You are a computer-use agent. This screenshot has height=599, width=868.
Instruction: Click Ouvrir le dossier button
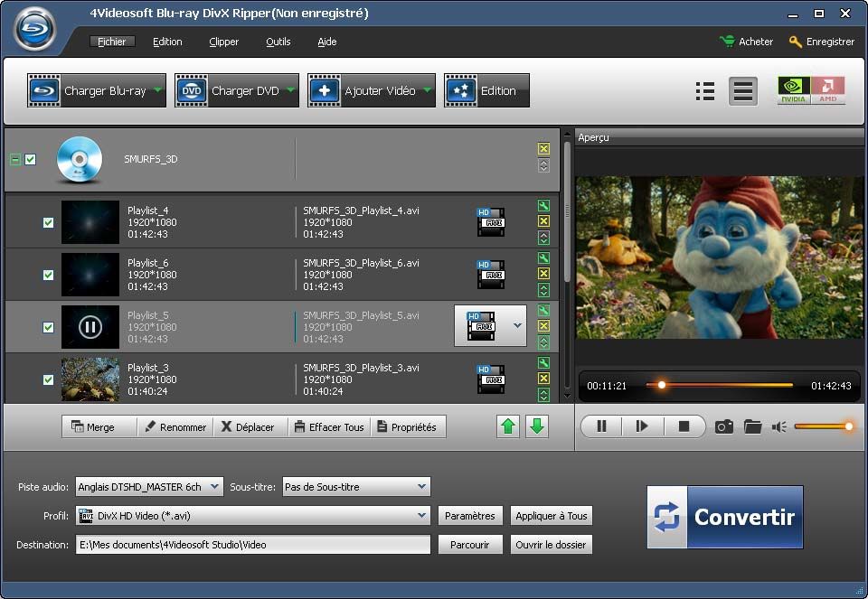551,544
